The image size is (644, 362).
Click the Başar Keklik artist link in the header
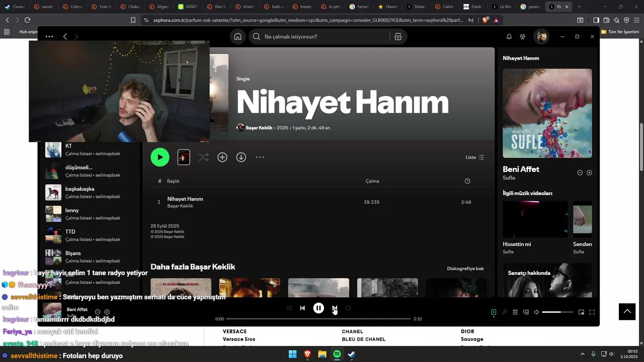(259, 128)
